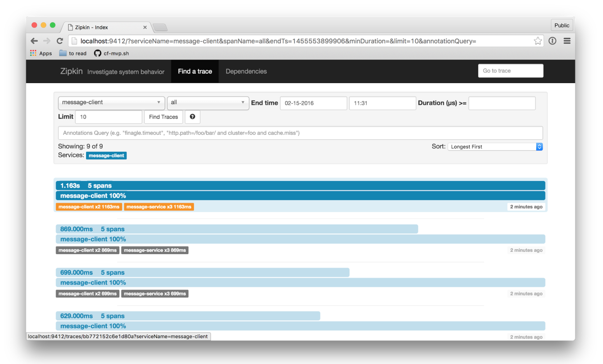Select the Find a trace tab
The width and height of the screenshot is (603, 364).
[195, 71]
